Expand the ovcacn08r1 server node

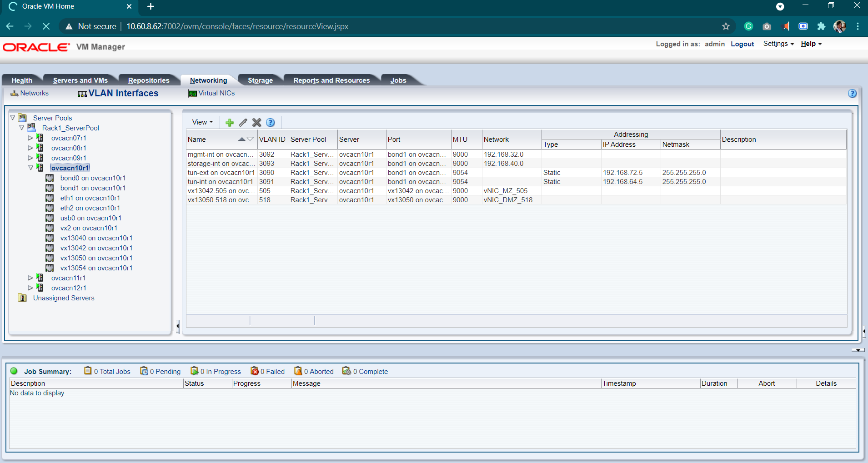coord(31,148)
